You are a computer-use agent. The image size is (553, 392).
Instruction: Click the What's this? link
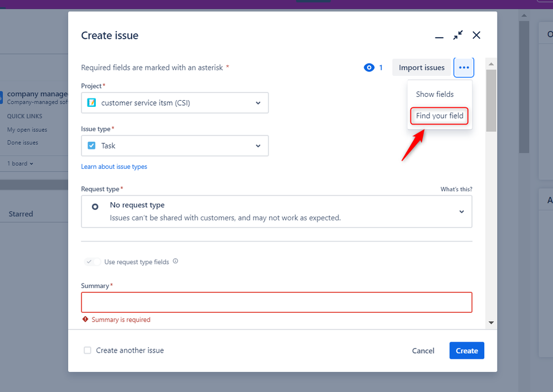(456, 189)
